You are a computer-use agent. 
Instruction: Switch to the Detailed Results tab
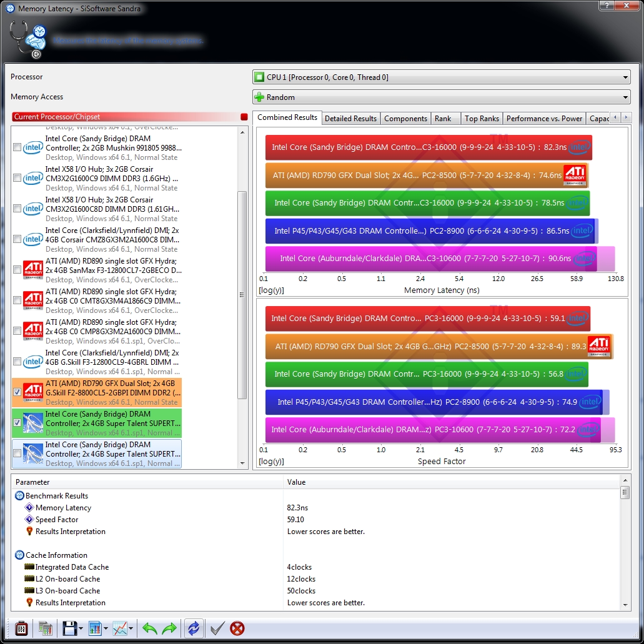click(351, 119)
